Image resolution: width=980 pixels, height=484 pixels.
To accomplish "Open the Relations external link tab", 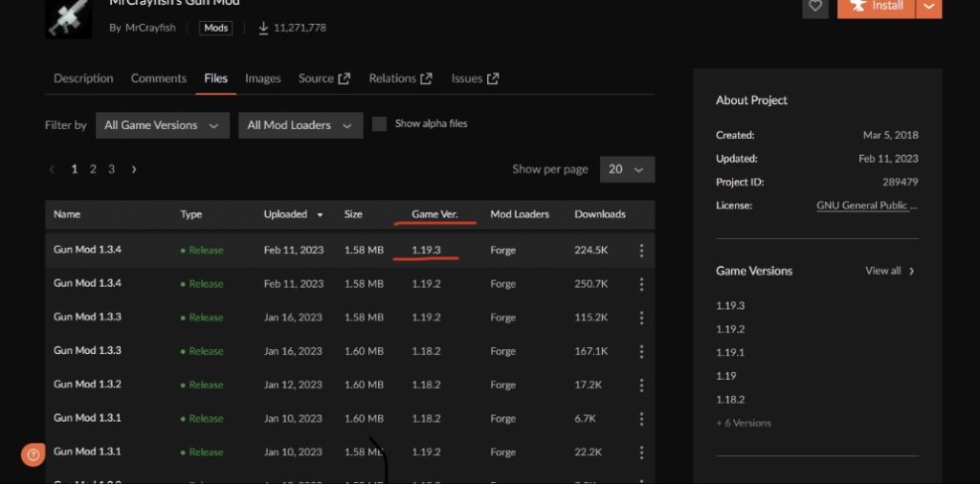I will point(400,78).
